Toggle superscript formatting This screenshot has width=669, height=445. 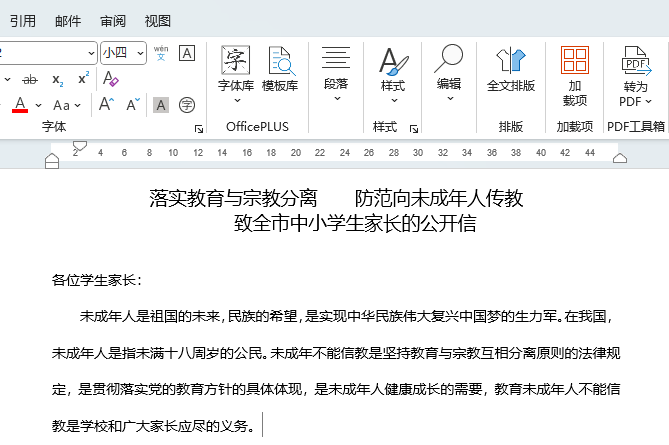coord(84,79)
